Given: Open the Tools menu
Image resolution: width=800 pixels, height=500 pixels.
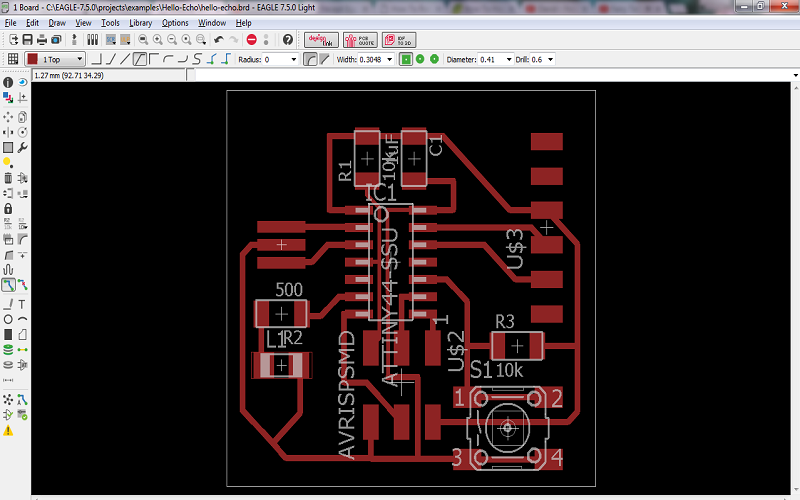Looking at the screenshot, I should pos(110,23).
